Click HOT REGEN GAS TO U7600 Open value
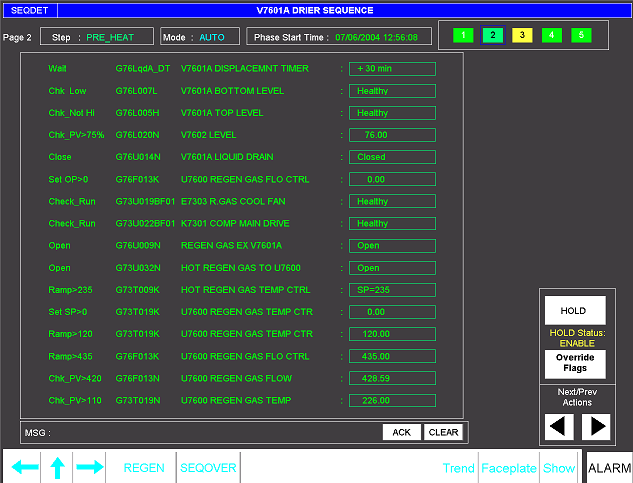 pyautogui.click(x=392, y=268)
